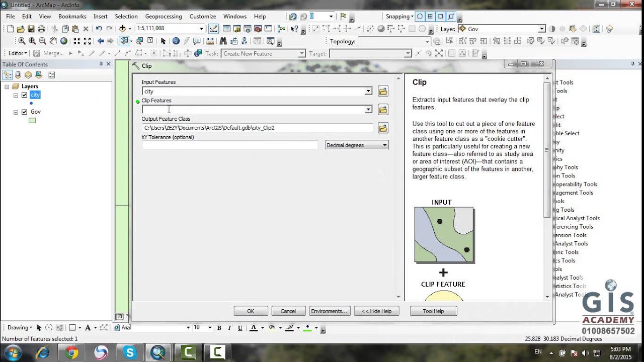Viewport: 644px width, 362px height.
Task: Switch to List By Drawing Order view
Action: coord(8,75)
